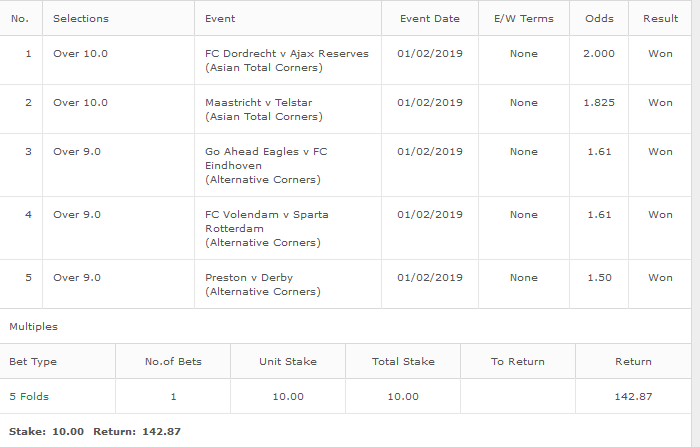
Task: Select the Result column header
Action: click(660, 19)
